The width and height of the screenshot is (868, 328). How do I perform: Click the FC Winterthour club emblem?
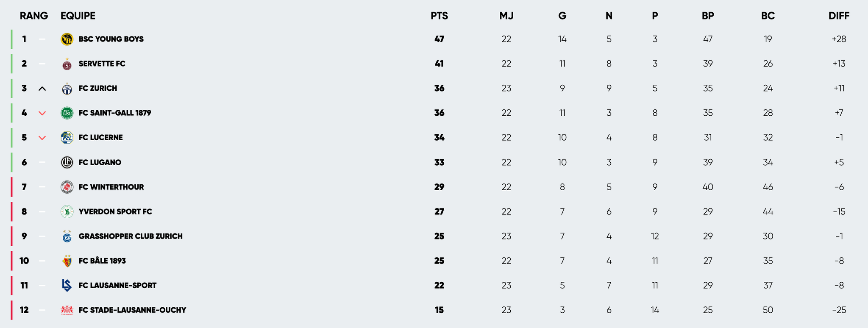[x=67, y=187]
